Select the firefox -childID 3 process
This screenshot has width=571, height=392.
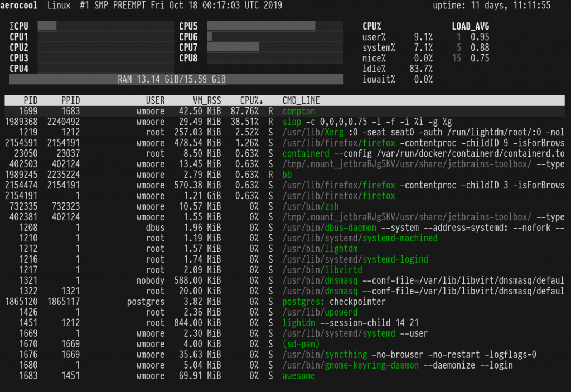tap(284, 185)
